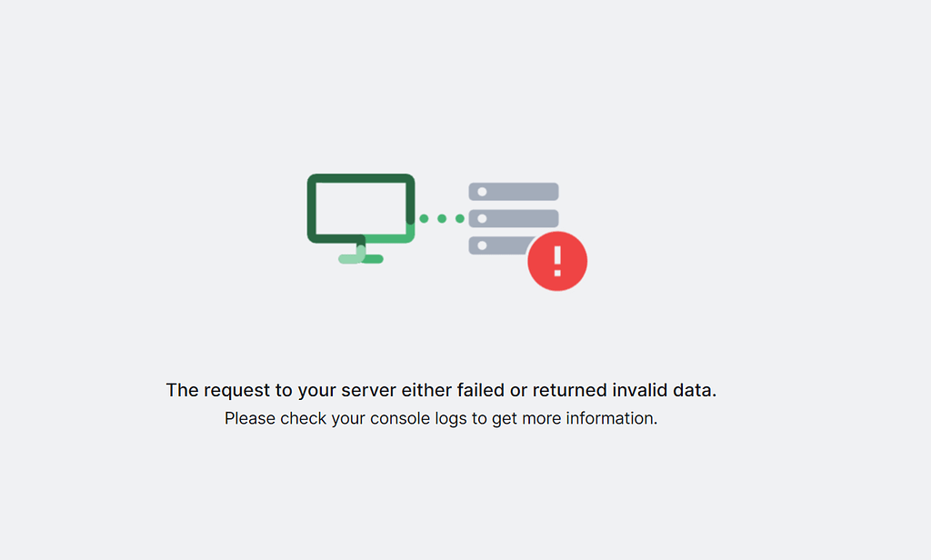Click the middle green connection dot
The width and height of the screenshot is (931, 560).
click(442, 219)
